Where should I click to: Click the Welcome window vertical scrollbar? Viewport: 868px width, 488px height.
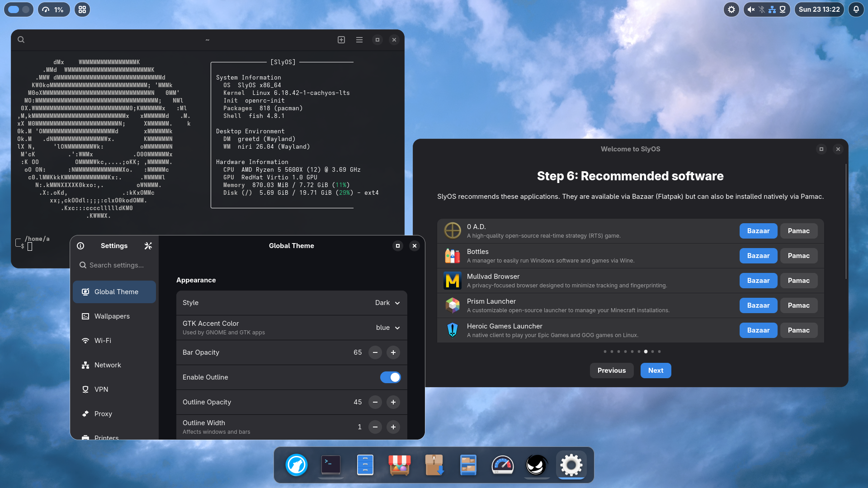pyautogui.click(x=846, y=221)
